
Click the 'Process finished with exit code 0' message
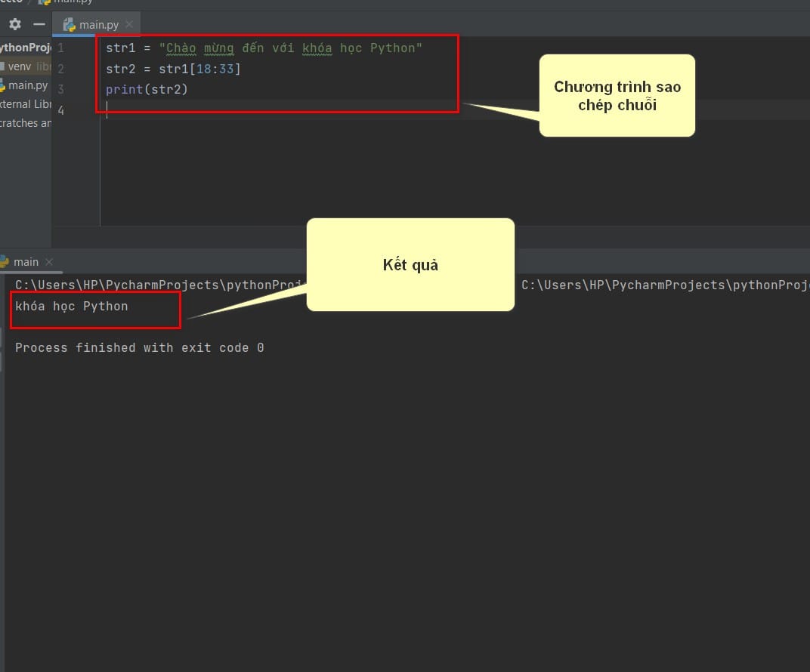140,348
